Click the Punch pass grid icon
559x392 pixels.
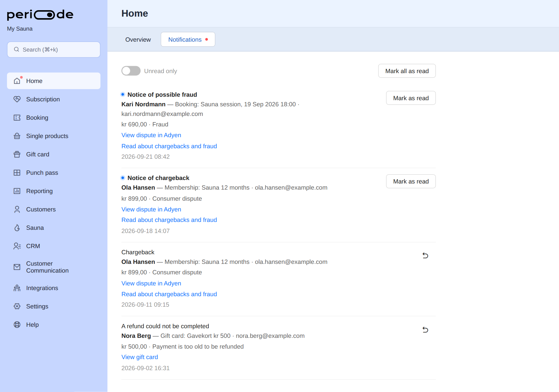pos(17,173)
